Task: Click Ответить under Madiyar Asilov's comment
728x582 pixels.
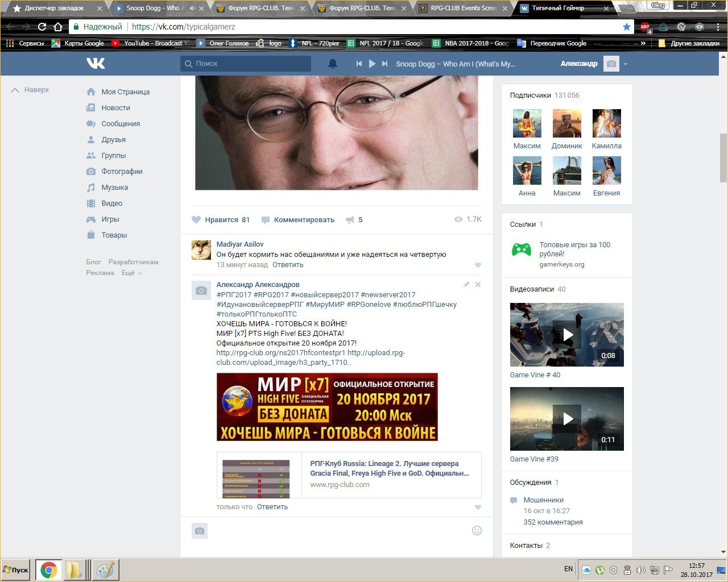Action: click(288, 265)
